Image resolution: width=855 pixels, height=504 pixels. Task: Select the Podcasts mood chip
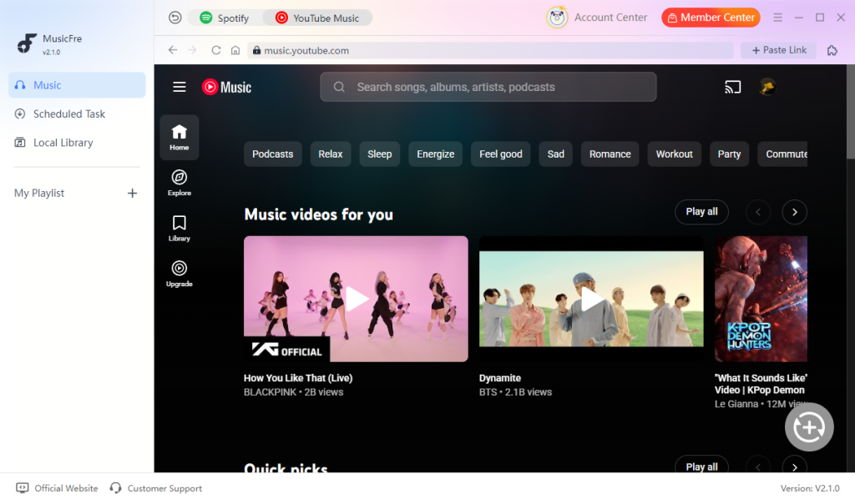click(273, 154)
